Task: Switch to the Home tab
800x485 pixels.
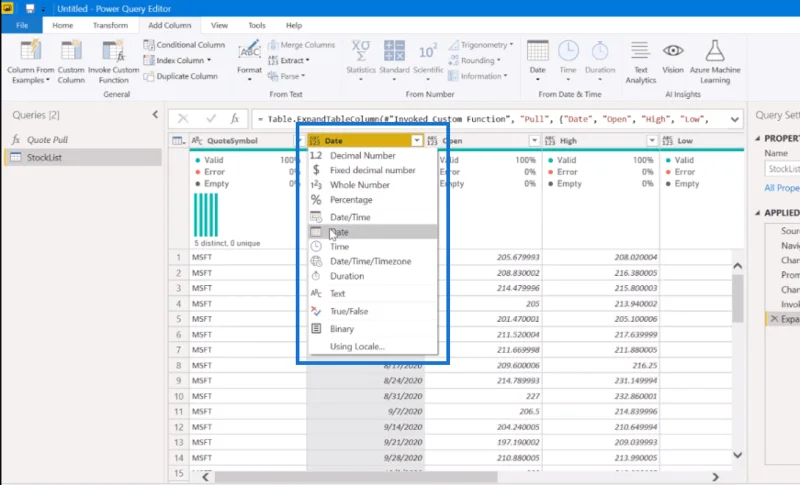Action: (x=62, y=25)
